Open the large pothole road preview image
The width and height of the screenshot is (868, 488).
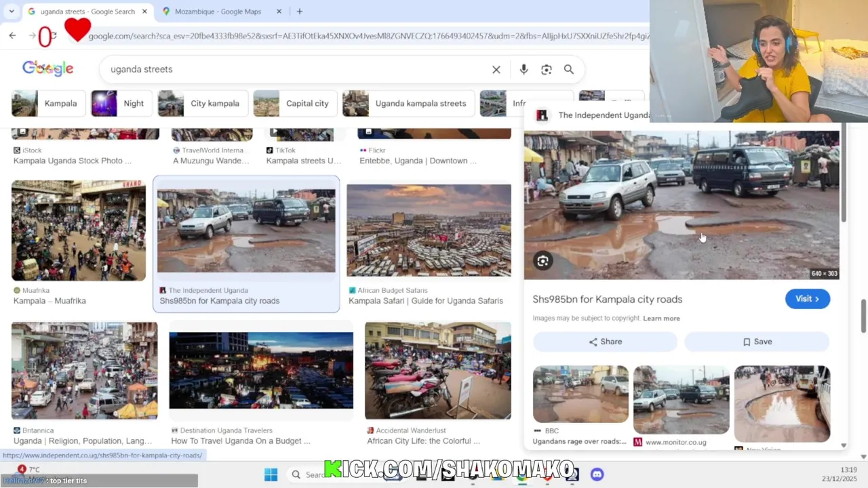coord(681,205)
